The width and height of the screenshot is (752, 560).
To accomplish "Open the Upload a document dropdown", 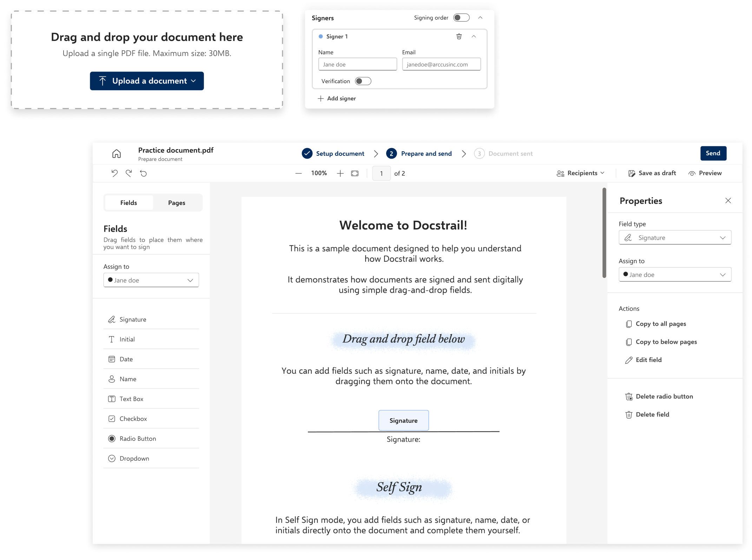I will pos(147,81).
